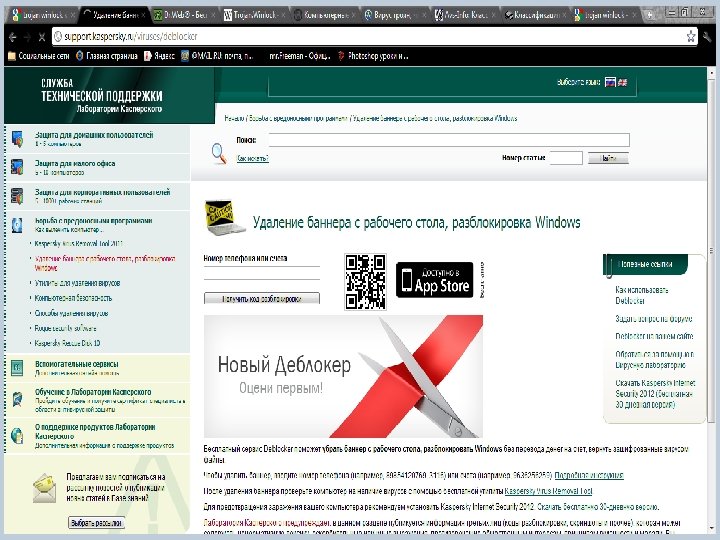Open Скачать Kaspersky Internet Security 2012 link
The image size is (720, 540).
[x=655, y=394]
